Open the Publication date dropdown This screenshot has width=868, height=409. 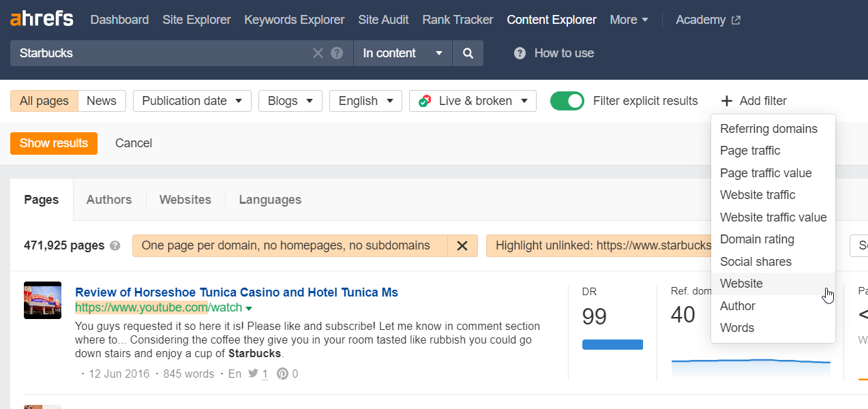(x=192, y=101)
